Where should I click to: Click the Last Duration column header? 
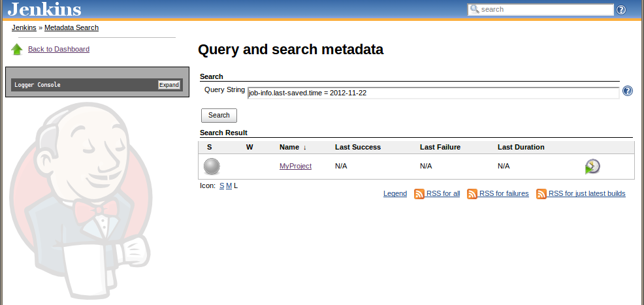[521, 147]
